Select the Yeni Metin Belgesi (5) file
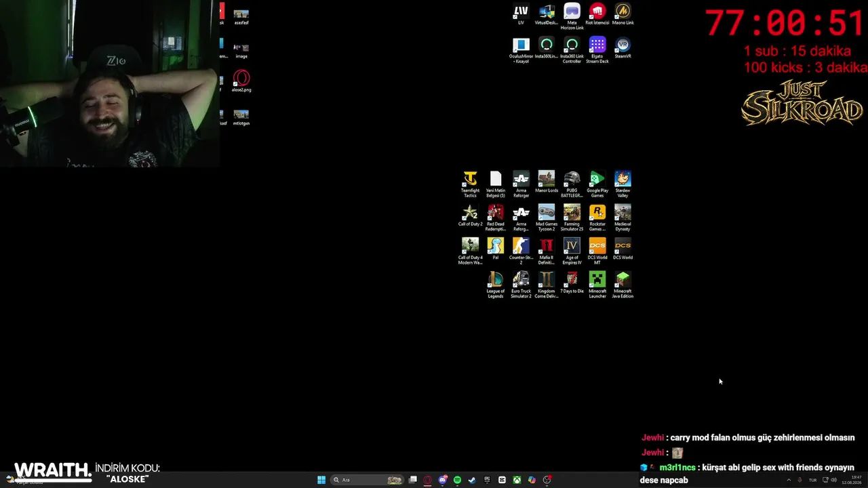 (x=496, y=184)
